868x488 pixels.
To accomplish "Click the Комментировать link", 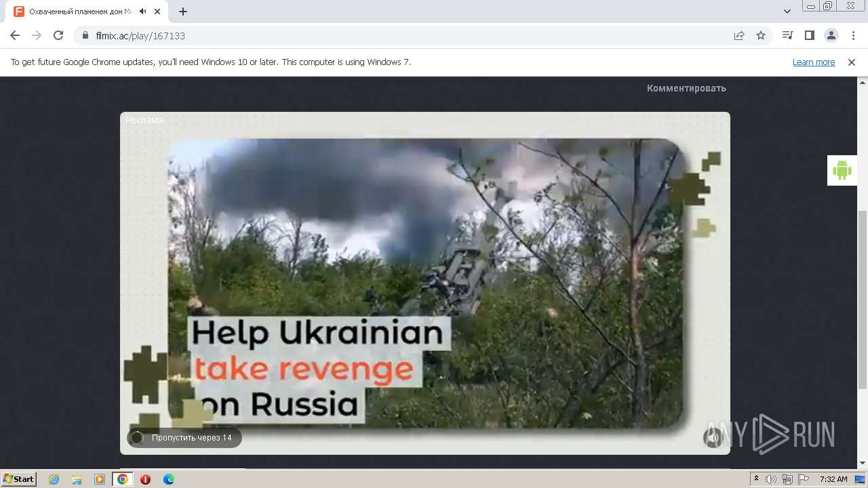I will click(x=686, y=88).
